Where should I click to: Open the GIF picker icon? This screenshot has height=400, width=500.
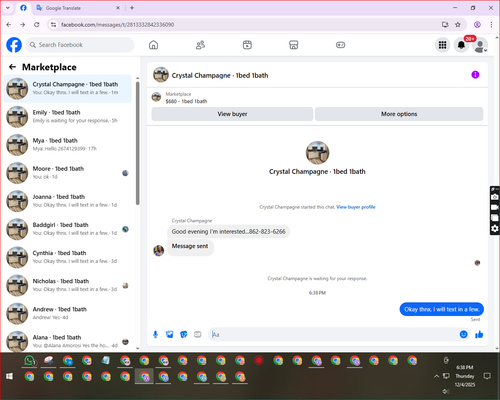(198, 334)
